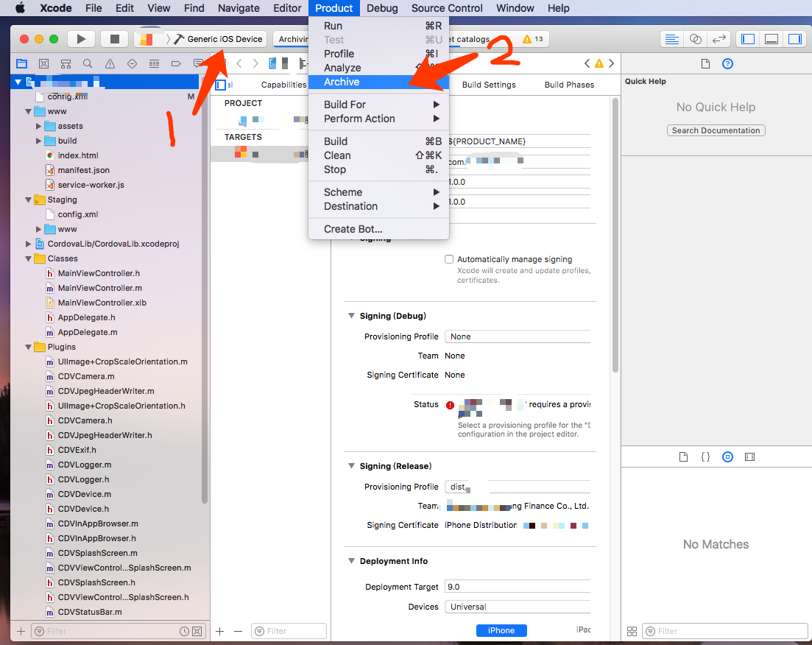Image resolution: width=812 pixels, height=645 pixels.
Task: Collapse the Signing (Release) section
Action: pos(351,466)
